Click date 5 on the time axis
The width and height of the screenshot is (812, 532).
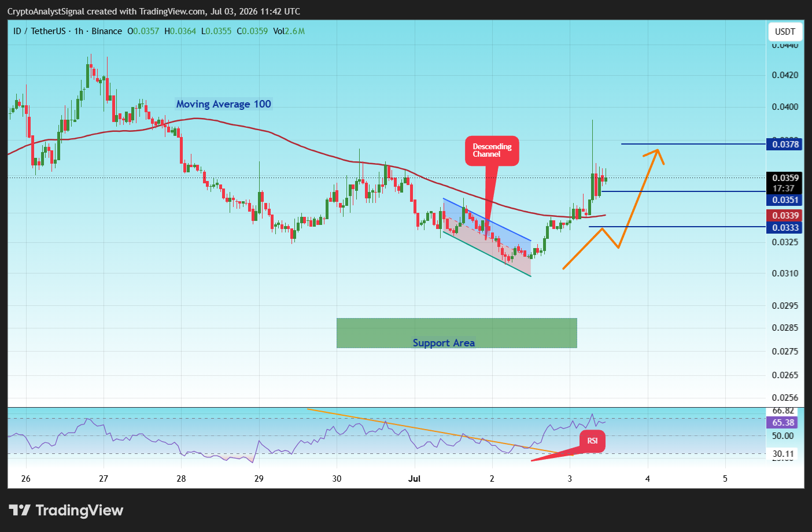(725, 479)
